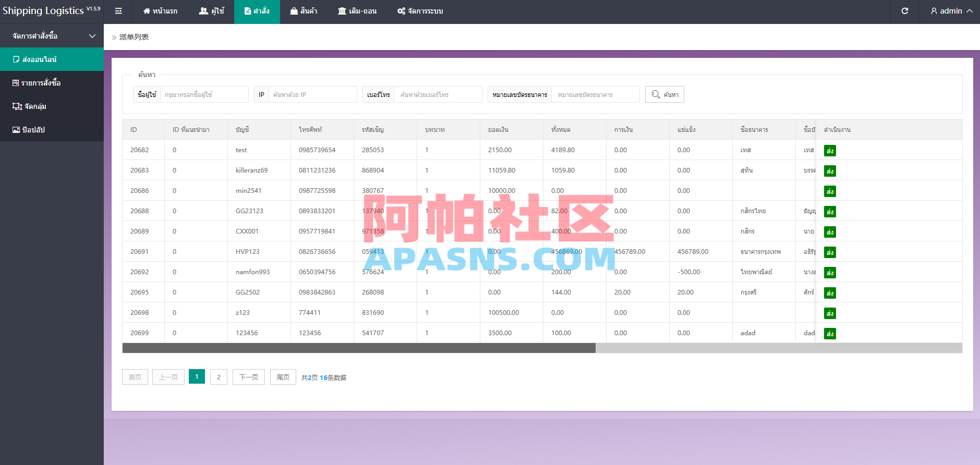Open รายการสั่งซื้อ in the sidebar

[x=52, y=83]
